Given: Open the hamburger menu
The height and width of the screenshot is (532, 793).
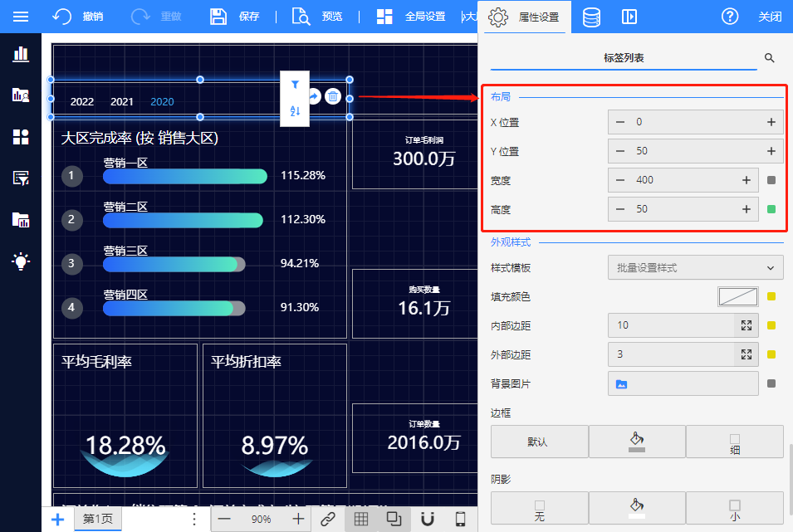Looking at the screenshot, I should click(x=21, y=17).
